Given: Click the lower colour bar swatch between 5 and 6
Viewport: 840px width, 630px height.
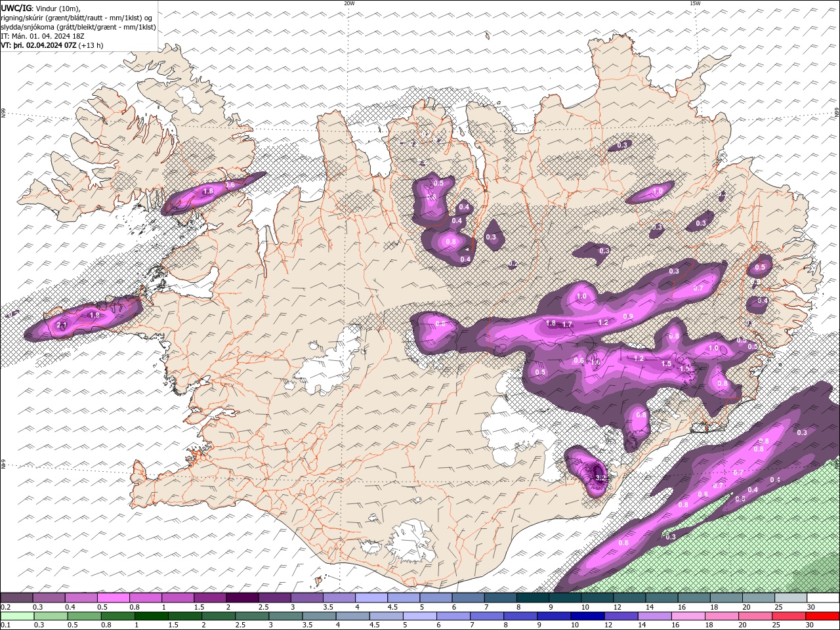Looking at the screenshot, I should click(x=420, y=616).
